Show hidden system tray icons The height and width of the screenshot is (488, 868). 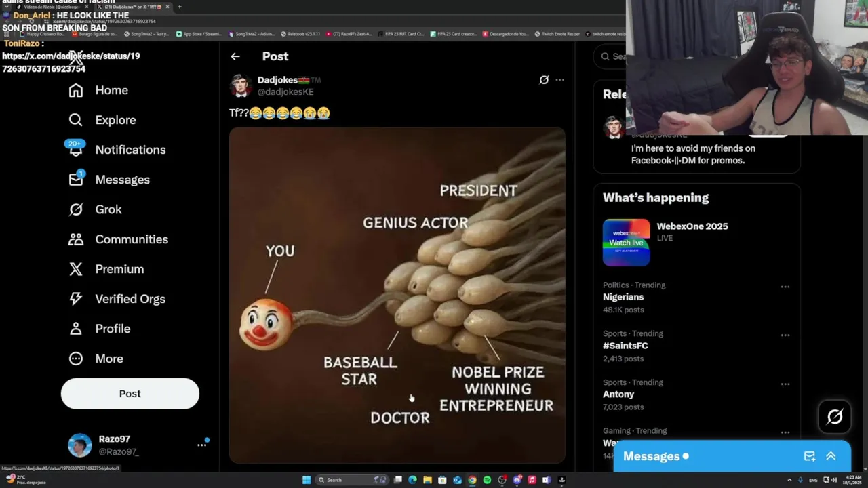790,480
